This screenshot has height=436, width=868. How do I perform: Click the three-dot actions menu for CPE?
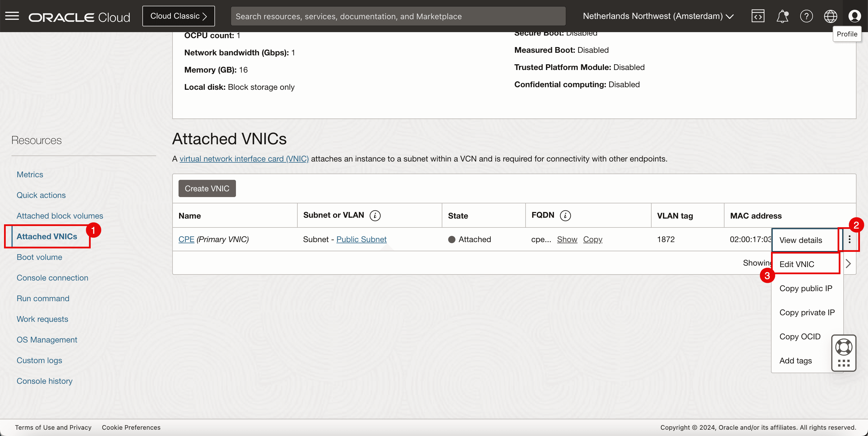[x=849, y=240]
